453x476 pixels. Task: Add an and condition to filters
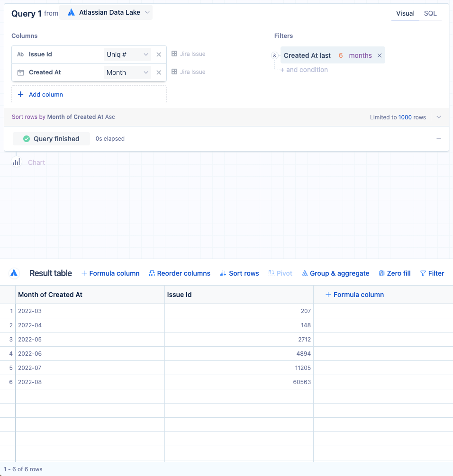pos(304,70)
